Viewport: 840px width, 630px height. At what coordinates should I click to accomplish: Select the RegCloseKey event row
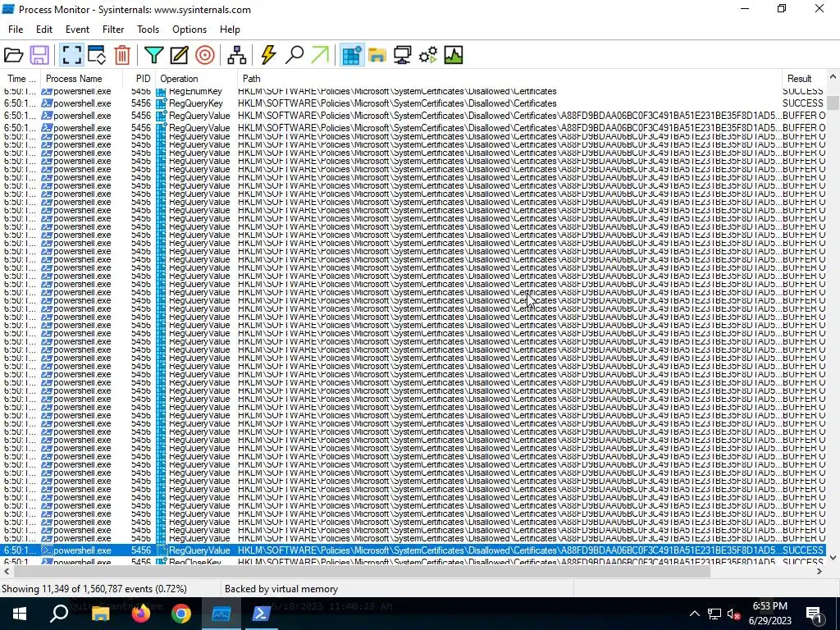[413, 561]
